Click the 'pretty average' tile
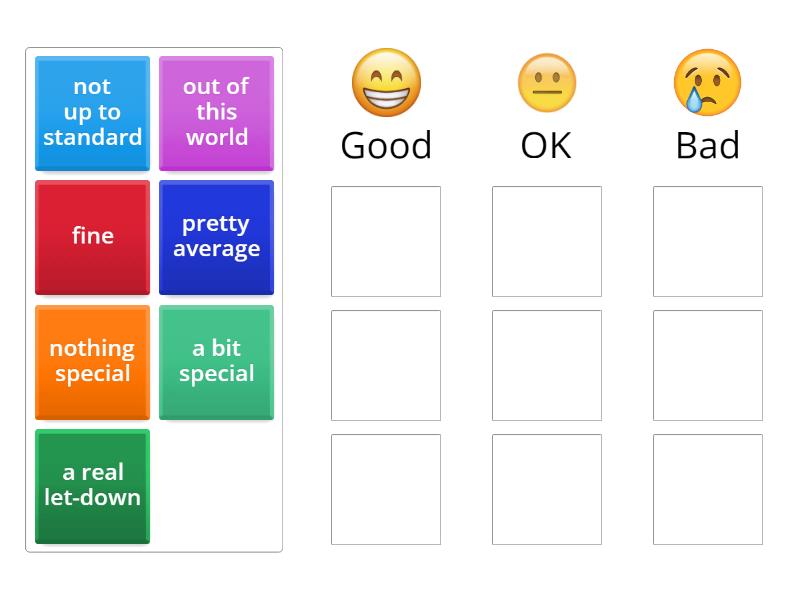The width and height of the screenshot is (800, 600). click(216, 237)
